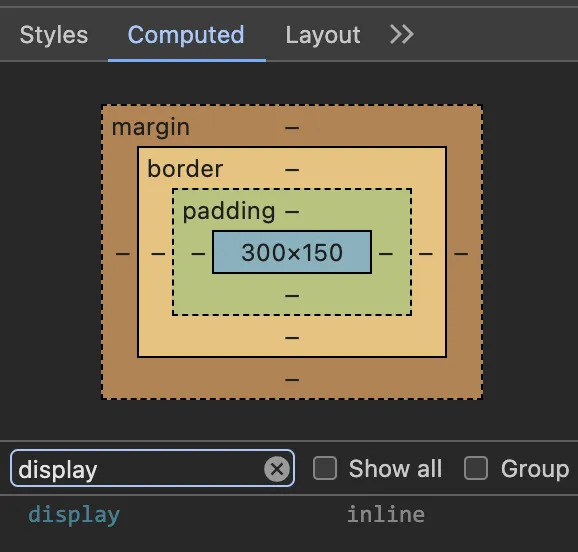Toggle the Group checkbox

(476, 468)
